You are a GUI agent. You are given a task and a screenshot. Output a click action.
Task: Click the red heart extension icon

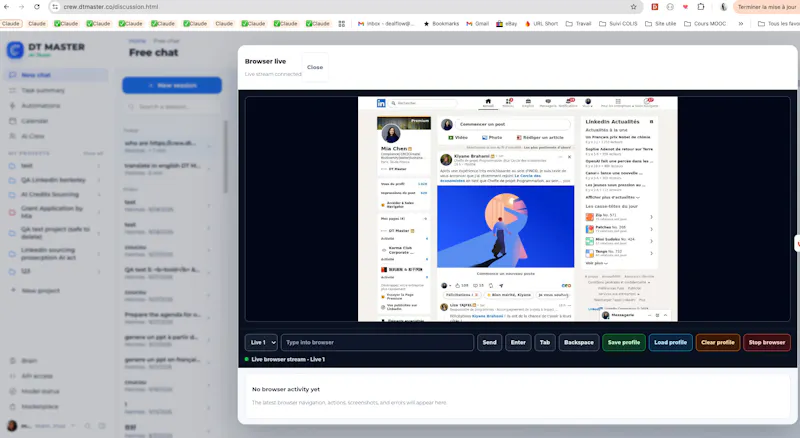pos(685,7)
